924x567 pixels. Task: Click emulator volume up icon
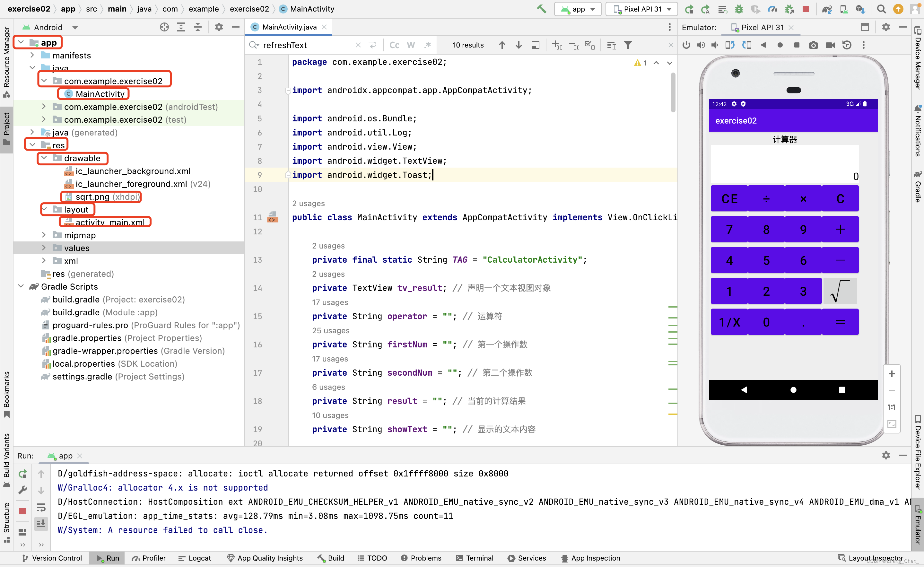(701, 45)
